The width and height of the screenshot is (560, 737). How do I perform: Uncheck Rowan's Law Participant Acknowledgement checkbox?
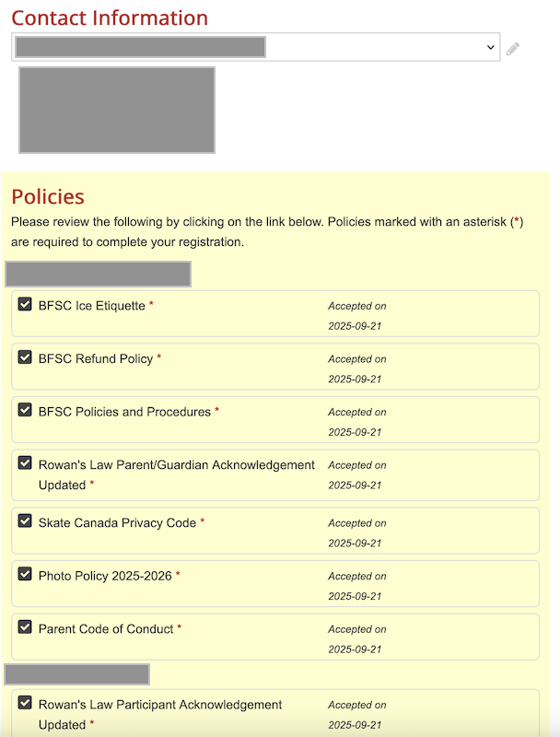(x=25, y=703)
